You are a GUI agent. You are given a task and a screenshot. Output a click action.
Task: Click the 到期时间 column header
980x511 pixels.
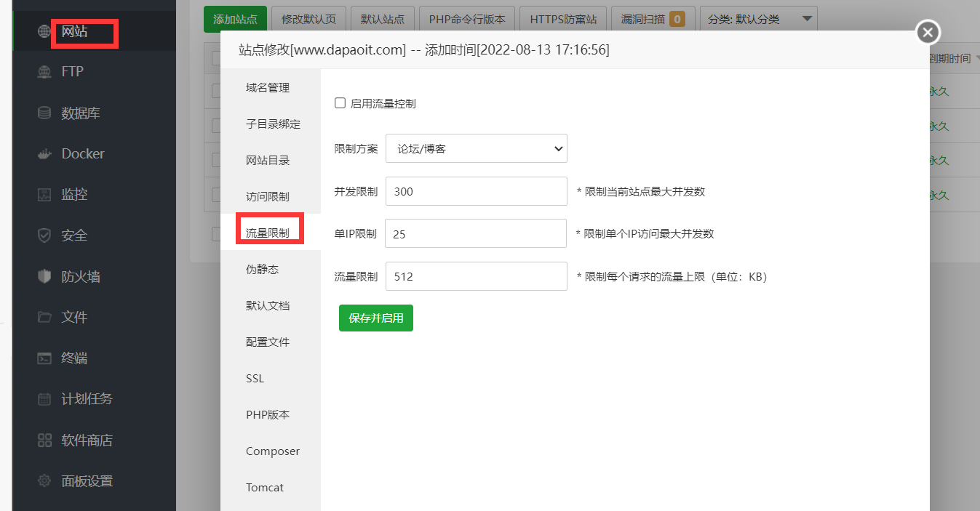[x=949, y=59]
